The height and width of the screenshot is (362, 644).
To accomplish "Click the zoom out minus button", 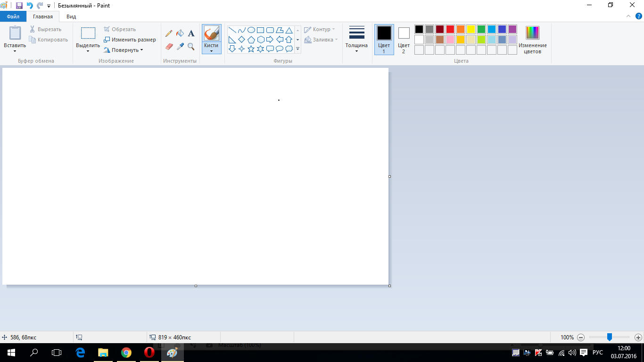I will pyautogui.click(x=581, y=337).
